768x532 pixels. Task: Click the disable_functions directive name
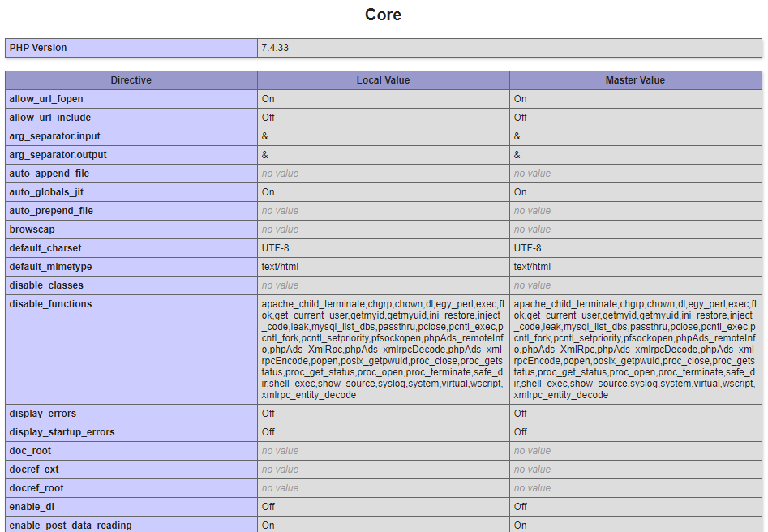(x=50, y=304)
